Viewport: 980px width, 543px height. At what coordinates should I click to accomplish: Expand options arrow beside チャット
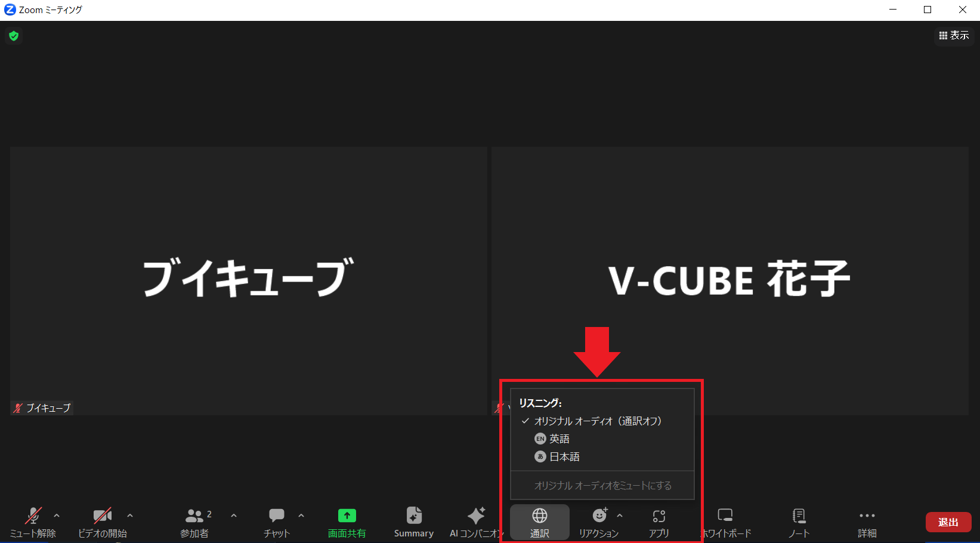301,516
